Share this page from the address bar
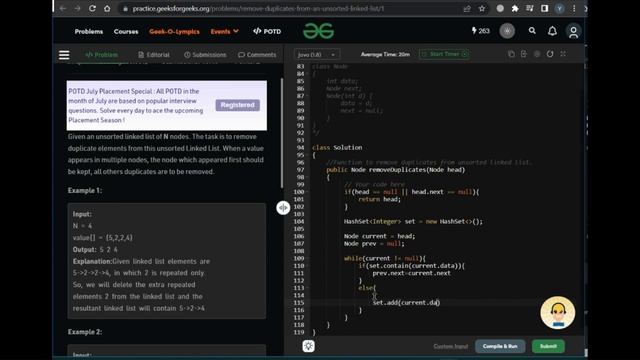This screenshot has height=360, width=640. 467,9
